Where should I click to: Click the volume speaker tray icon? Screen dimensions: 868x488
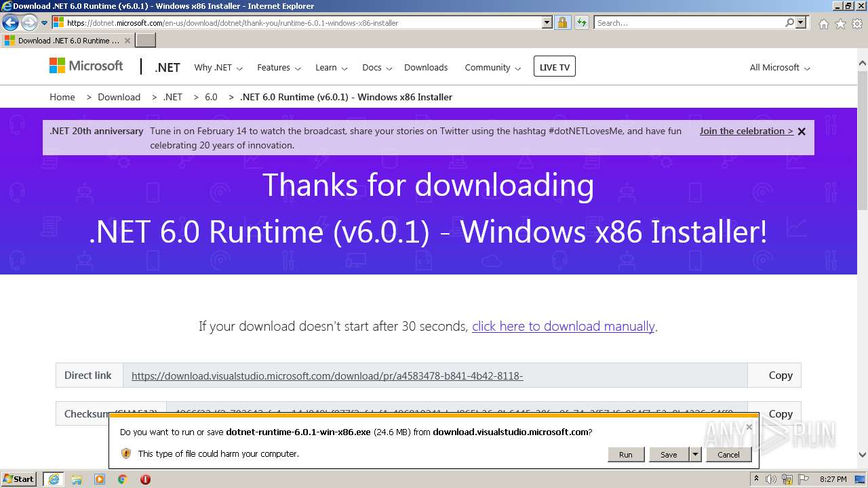point(771,479)
